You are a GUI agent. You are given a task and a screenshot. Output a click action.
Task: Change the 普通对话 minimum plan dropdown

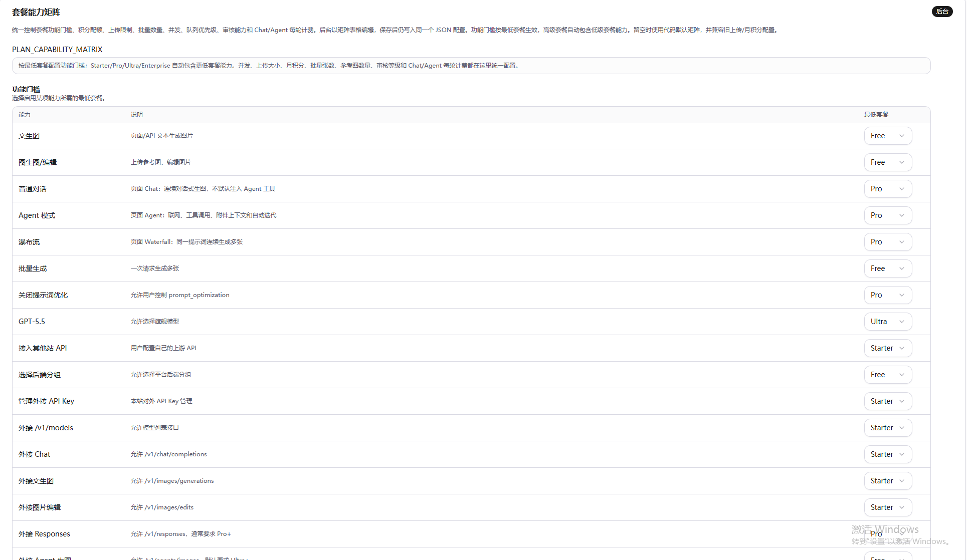point(888,189)
